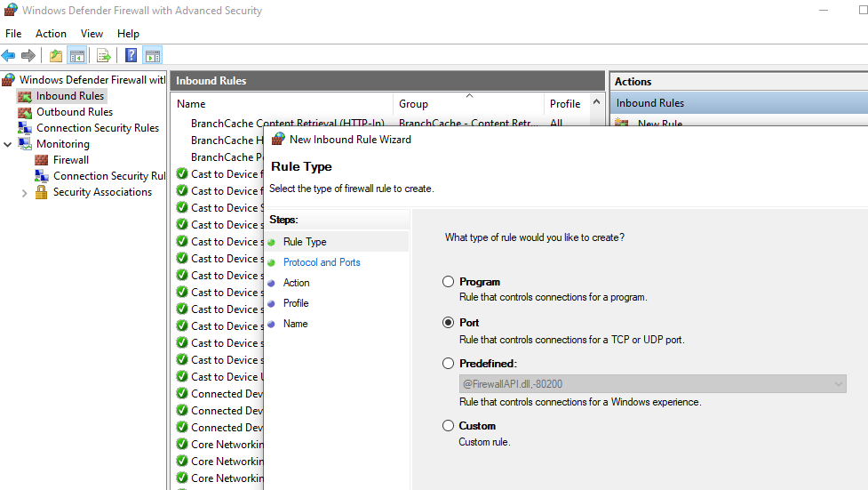Minimize the Windows Defender Firewall window
The width and height of the screenshot is (868, 490).
coord(824,10)
